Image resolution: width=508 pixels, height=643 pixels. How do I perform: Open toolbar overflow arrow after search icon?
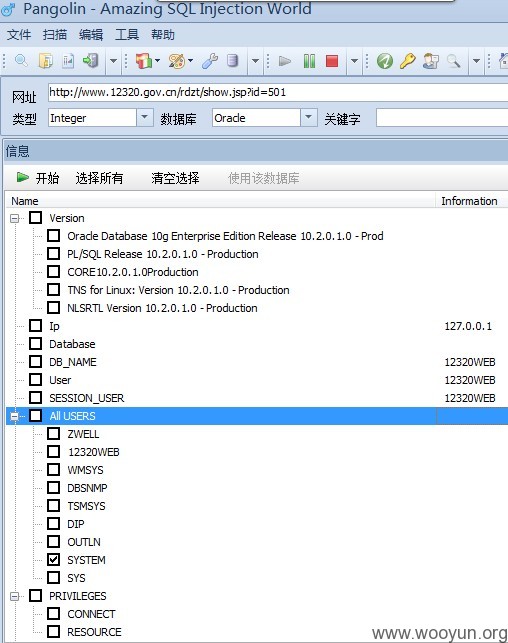(x=476, y=61)
